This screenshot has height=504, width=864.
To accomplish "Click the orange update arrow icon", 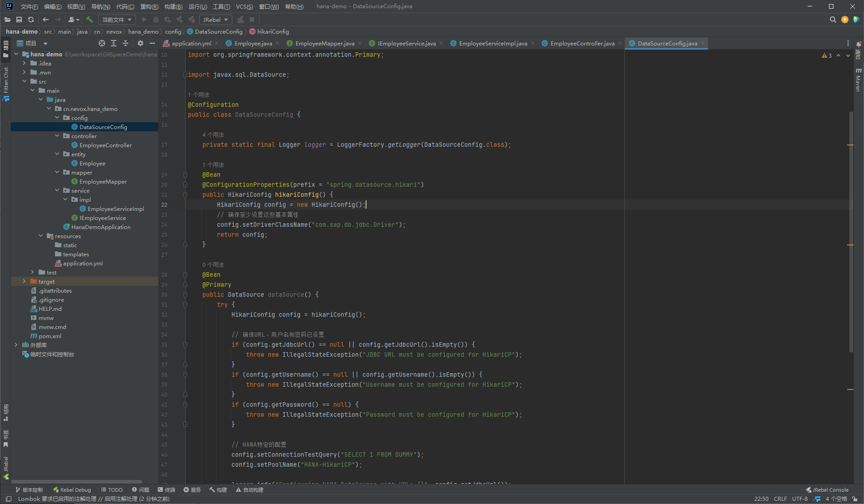I will coord(845,20).
